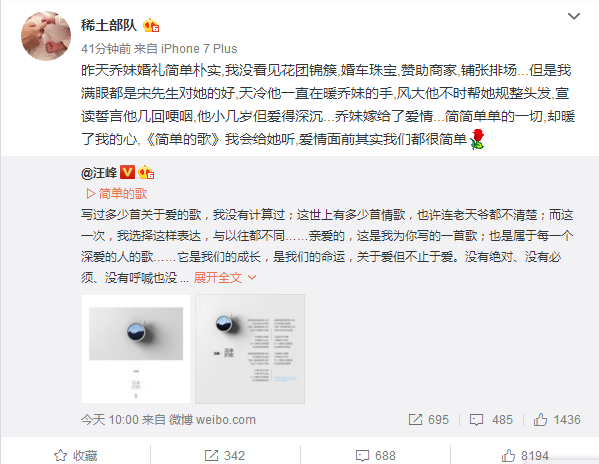The height and width of the screenshot is (464, 599).
Task: Expand full text with 展开全文
Action: coord(224,278)
